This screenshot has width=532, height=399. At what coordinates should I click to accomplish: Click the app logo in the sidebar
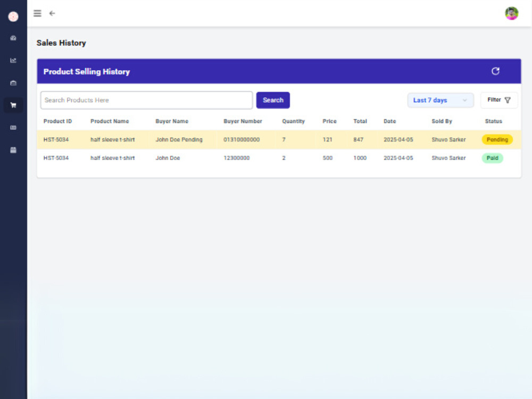[13, 16]
